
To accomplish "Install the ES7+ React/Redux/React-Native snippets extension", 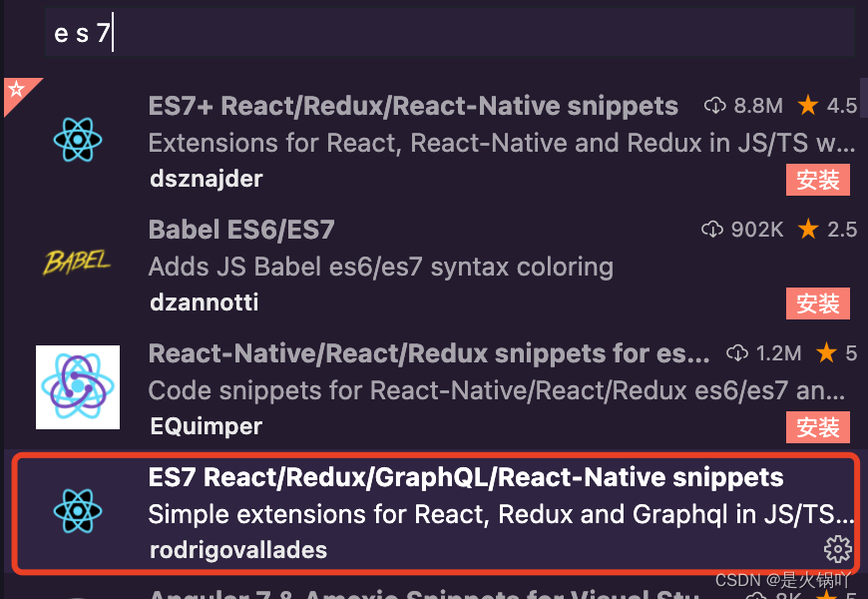I will [818, 180].
